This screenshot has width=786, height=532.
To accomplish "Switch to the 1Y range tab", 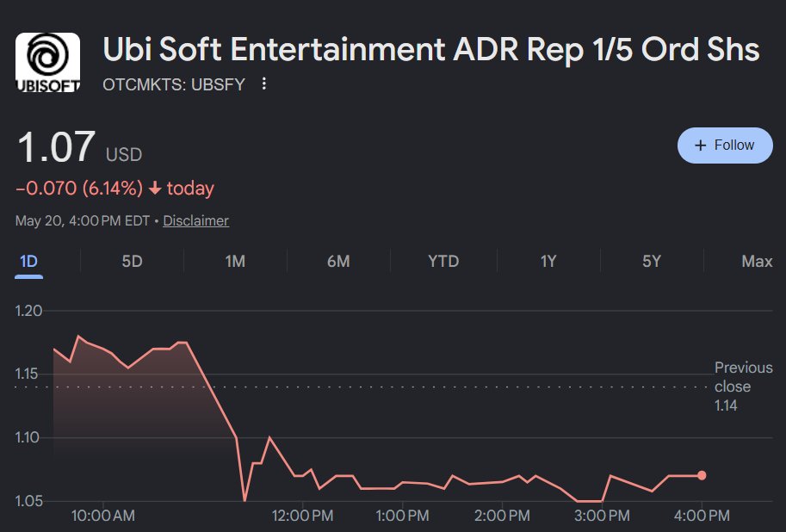I will click(548, 261).
